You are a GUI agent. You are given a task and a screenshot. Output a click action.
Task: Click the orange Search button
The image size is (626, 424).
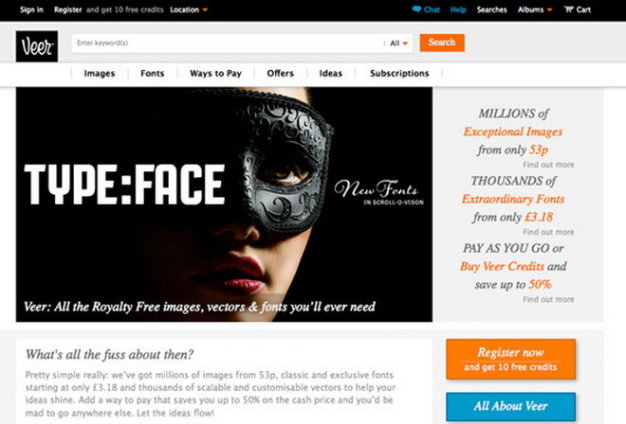442,42
